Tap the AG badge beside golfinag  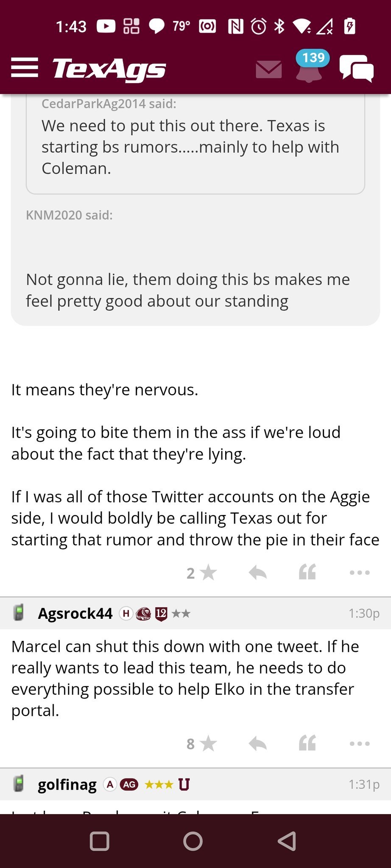[129, 785]
